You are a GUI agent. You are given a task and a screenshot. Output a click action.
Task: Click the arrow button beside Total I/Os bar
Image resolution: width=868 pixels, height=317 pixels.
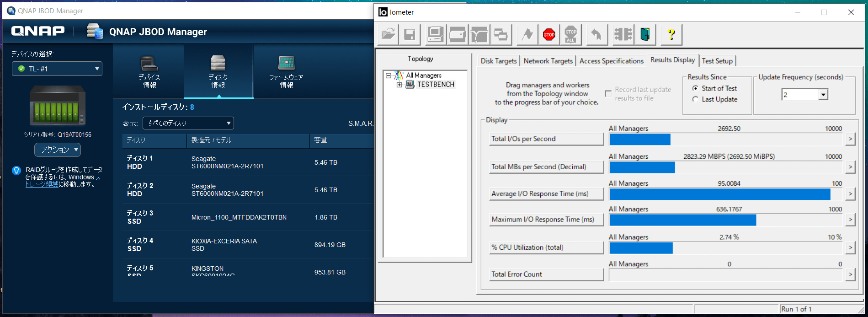click(850, 139)
